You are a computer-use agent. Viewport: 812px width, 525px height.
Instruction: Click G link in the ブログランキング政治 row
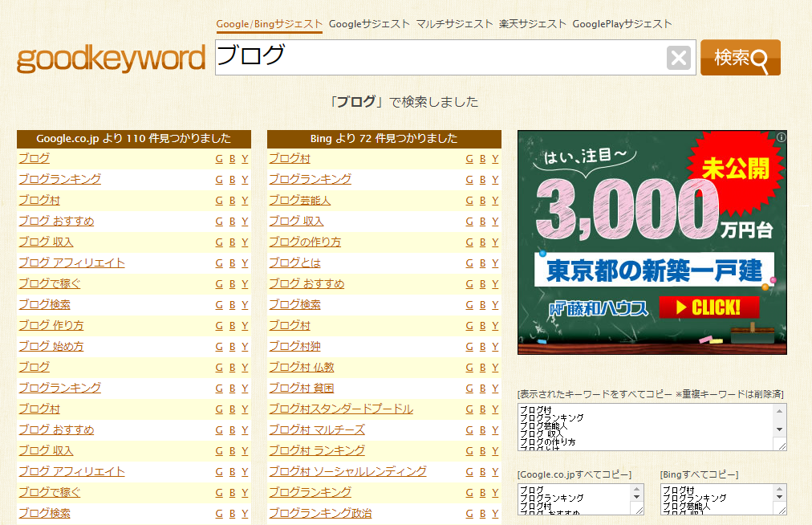469,514
